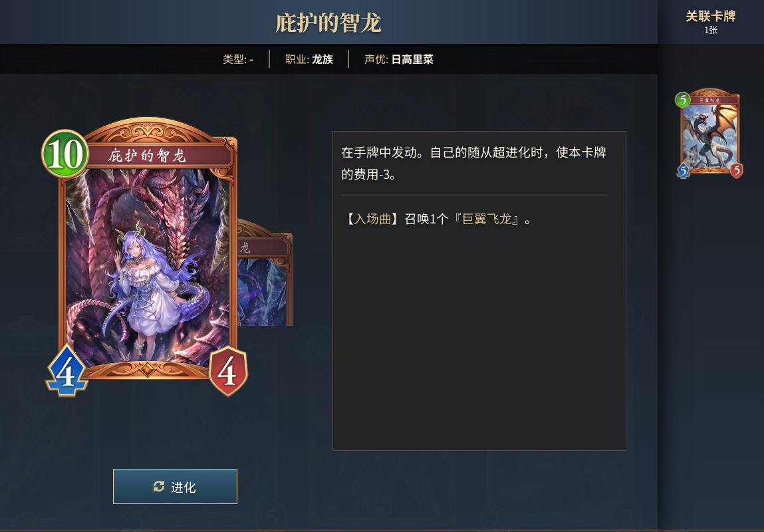764x532 pixels.
Task: Click the main 庇护的智龙 card artwork
Action: click(148, 265)
